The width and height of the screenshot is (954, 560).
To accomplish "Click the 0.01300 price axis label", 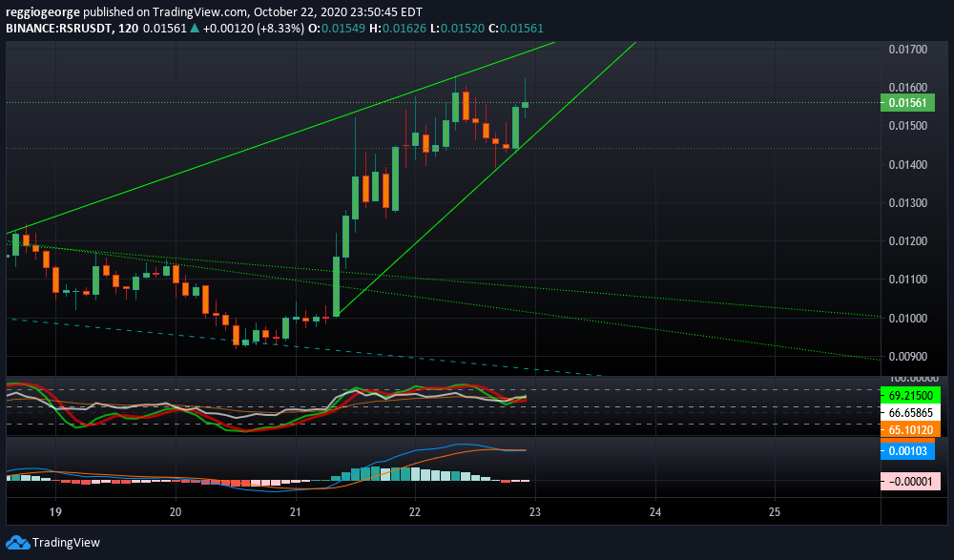I will (x=908, y=202).
